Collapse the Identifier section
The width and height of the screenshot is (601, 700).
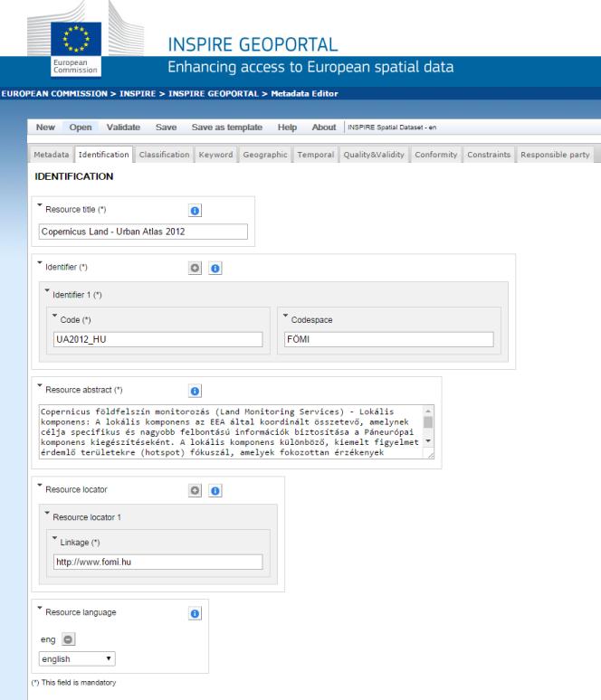[40, 263]
